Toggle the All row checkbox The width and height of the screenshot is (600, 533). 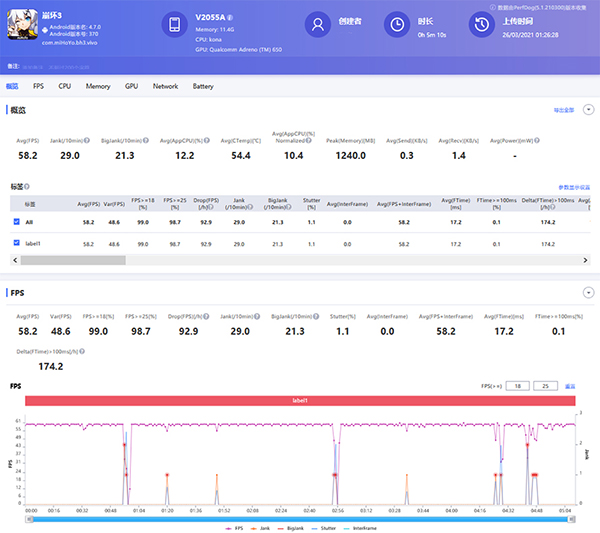[15, 222]
